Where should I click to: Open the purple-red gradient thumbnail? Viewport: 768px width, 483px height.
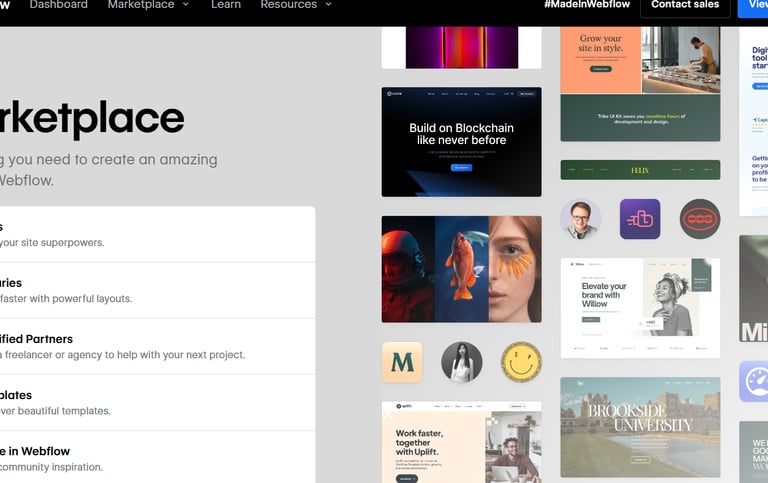click(461, 48)
